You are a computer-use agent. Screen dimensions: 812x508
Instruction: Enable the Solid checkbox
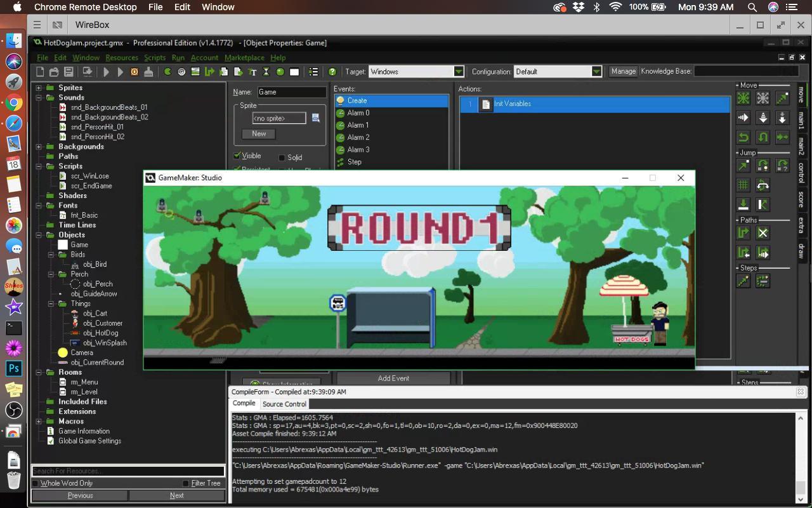coord(282,157)
